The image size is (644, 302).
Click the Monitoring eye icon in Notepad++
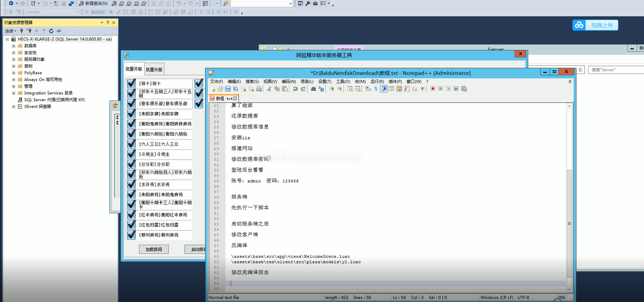422,89
